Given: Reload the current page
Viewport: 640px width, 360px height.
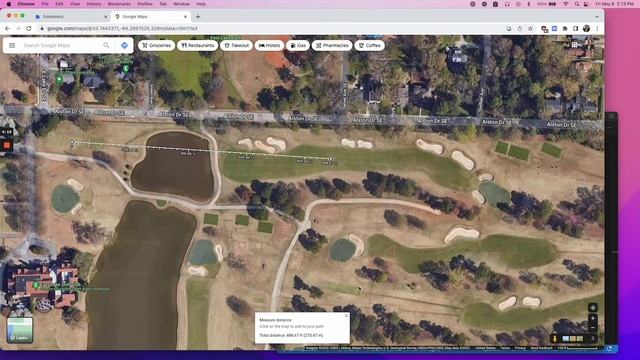Looking at the screenshot, I should 29,29.
